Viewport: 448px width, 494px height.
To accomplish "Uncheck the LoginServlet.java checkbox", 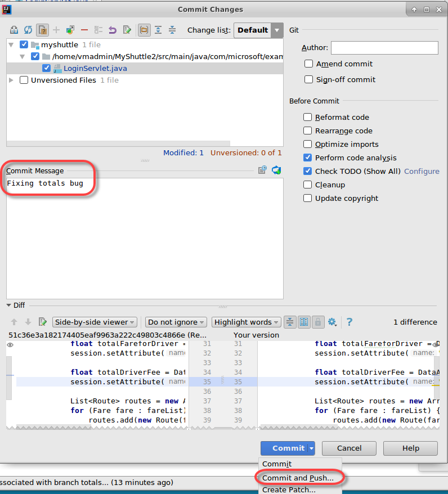I will pyautogui.click(x=46, y=68).
